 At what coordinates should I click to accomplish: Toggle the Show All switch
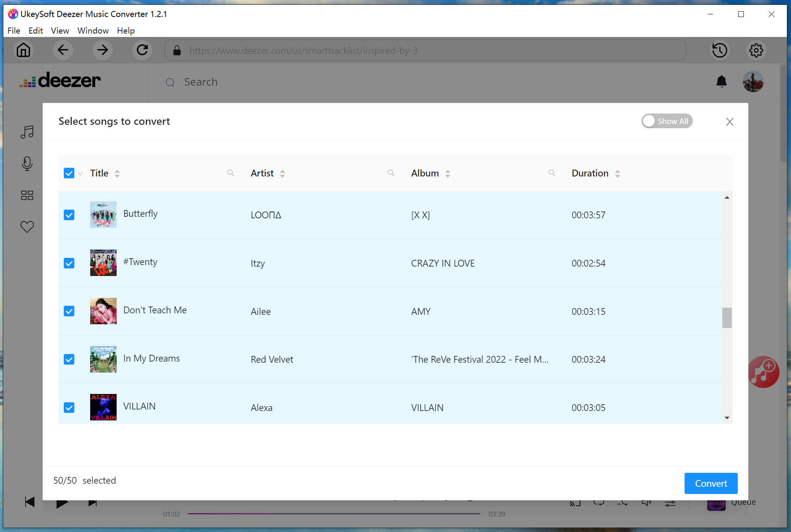pyautogui.click(x=666, y=121)
